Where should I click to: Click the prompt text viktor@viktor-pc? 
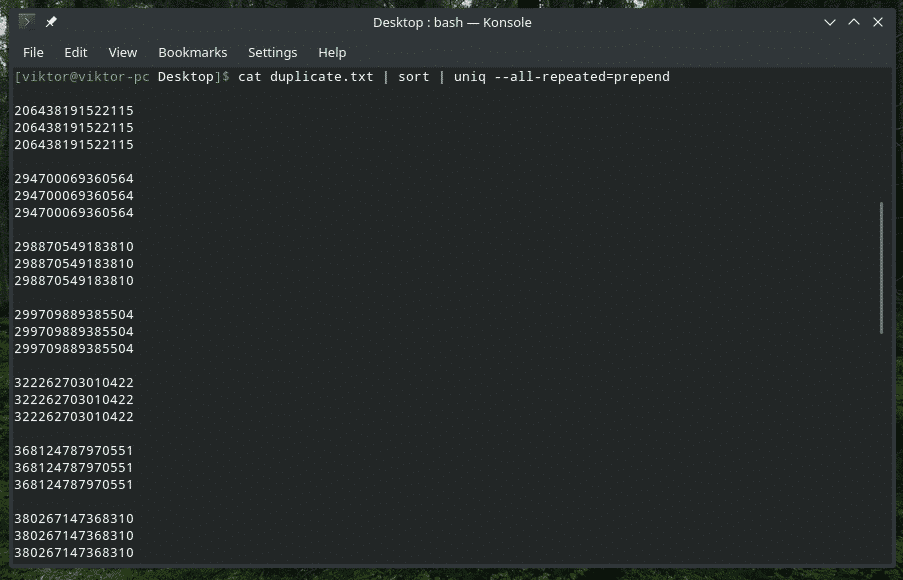[86, 77]
